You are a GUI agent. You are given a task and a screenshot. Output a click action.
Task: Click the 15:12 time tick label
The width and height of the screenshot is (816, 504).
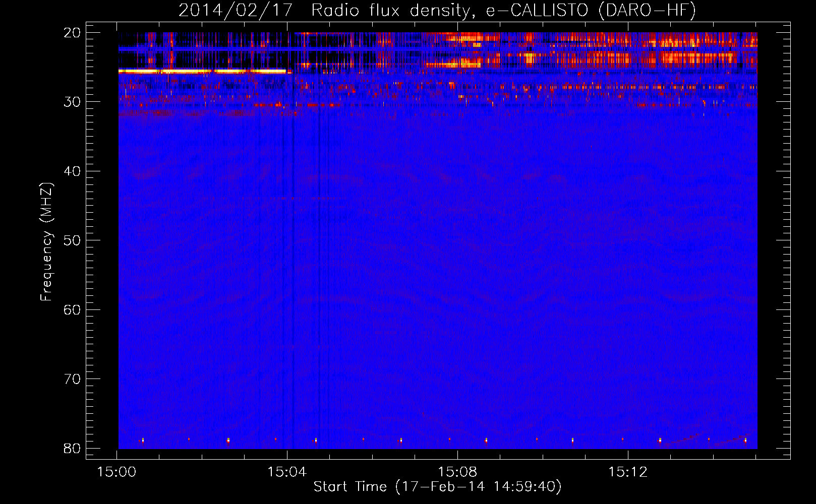628,472
